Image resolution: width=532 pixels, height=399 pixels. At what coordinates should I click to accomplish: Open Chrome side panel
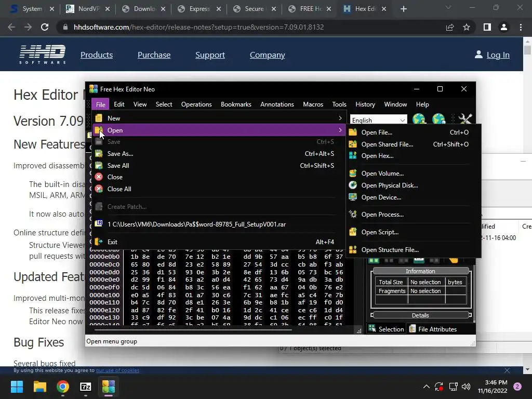[487, 27]
